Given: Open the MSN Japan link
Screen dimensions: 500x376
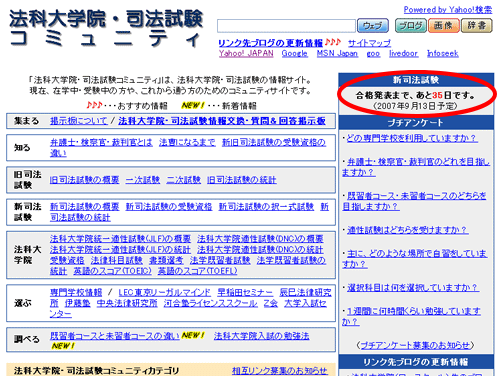Looking at the screenshot, I should tap(337, 53).
